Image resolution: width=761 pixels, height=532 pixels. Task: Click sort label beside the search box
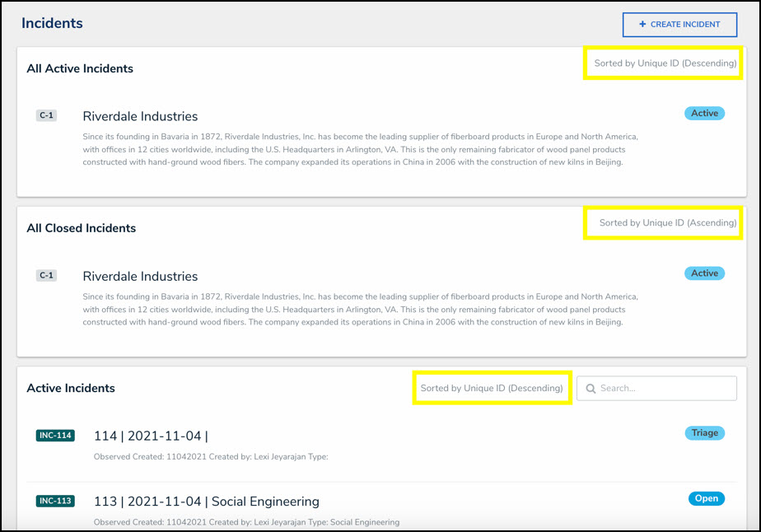tap(492, 388)
